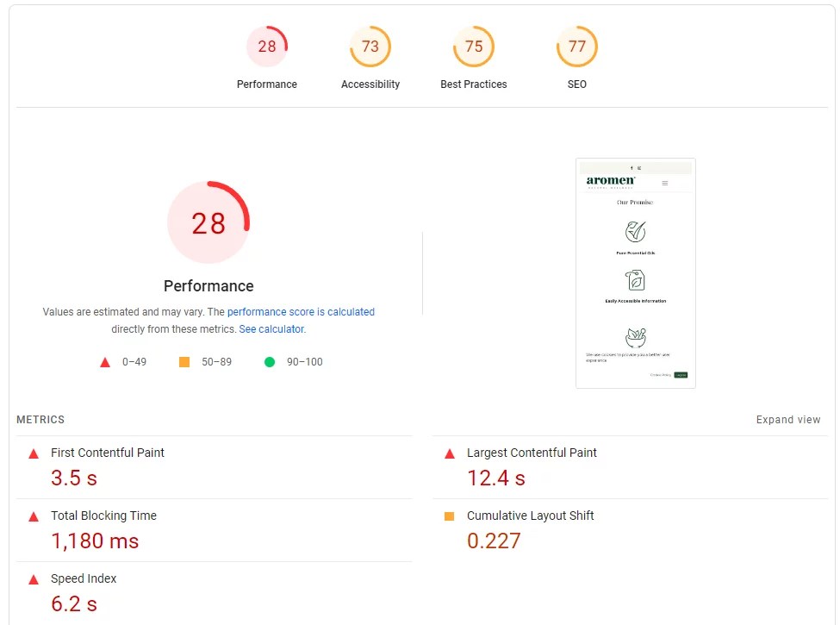
Task: Click the SEO score gauge 77
Action: (x=577, y=47)
